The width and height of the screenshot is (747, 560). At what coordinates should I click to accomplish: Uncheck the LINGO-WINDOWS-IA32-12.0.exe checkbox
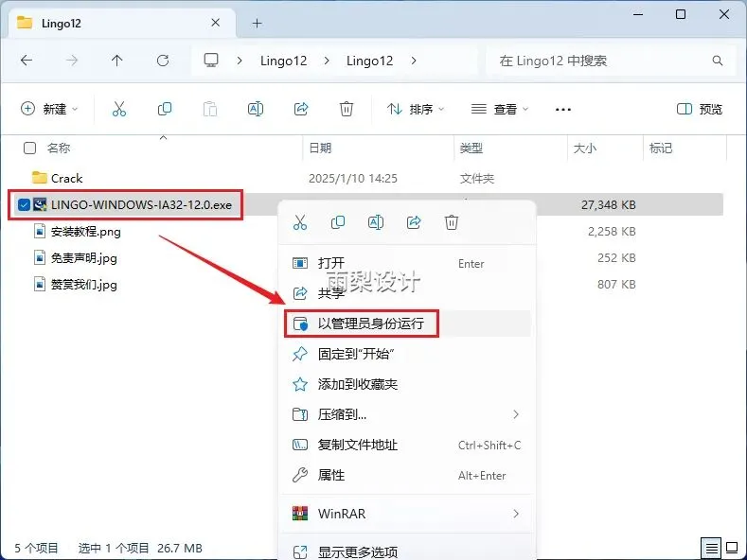click(x=24, y=204)
